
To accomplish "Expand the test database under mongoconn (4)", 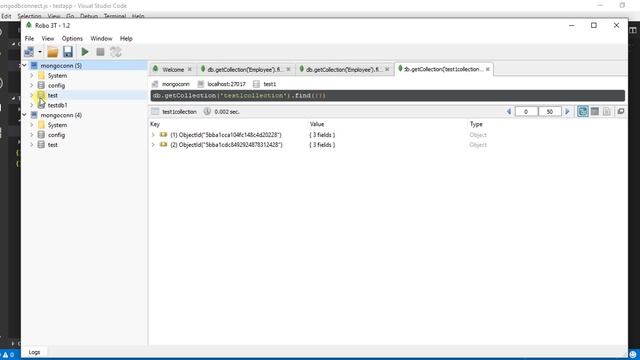I will [32, 144].
